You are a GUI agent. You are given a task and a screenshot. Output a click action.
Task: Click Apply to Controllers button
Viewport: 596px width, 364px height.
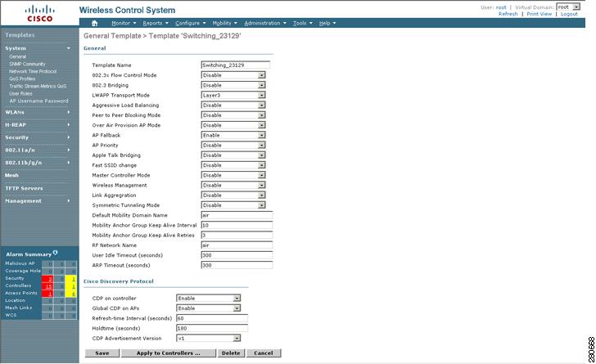point(169,353)
